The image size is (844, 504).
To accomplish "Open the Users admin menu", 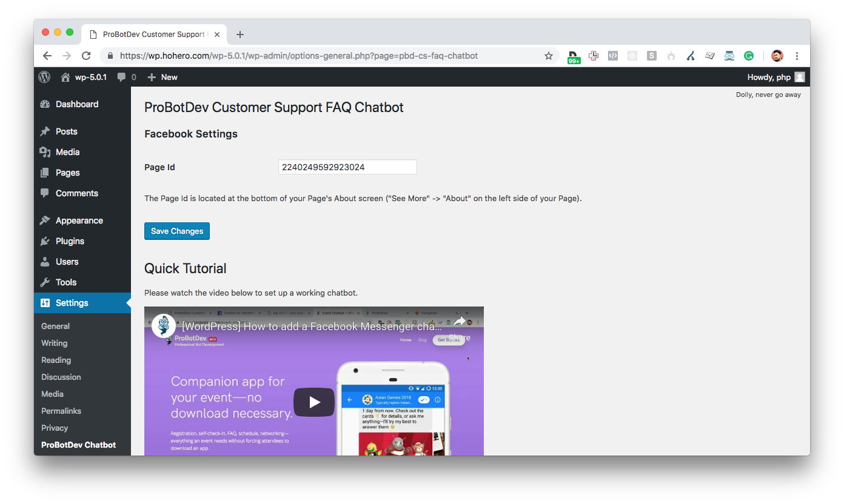I will 82,262.
